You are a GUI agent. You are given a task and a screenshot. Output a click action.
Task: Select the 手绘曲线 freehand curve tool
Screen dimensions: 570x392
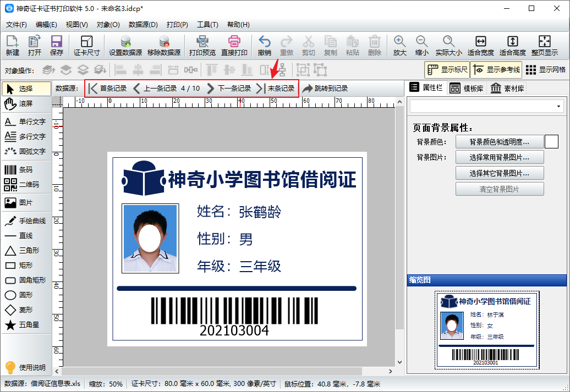point(26,221)
